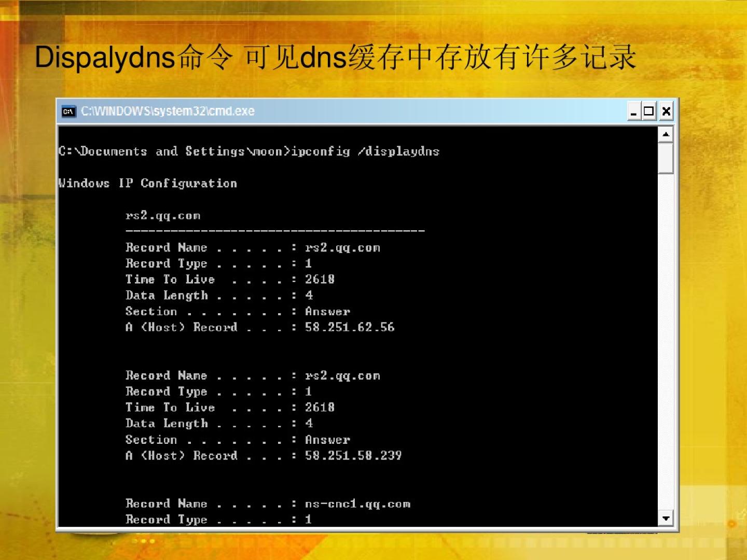Click the dashed separator line under rs2.qq.com
This screenshot has width=747, height=560.
coord(275,231)
